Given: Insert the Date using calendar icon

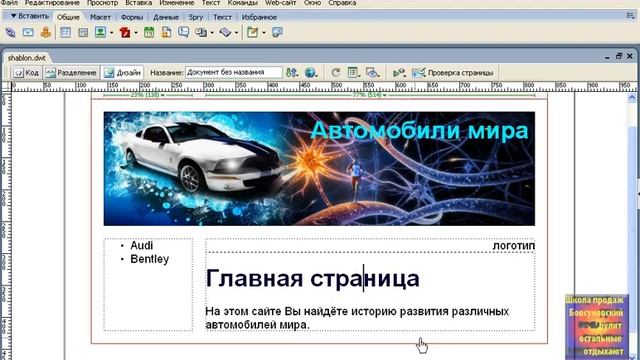Looking at the screenshot, I should point(149,32).
